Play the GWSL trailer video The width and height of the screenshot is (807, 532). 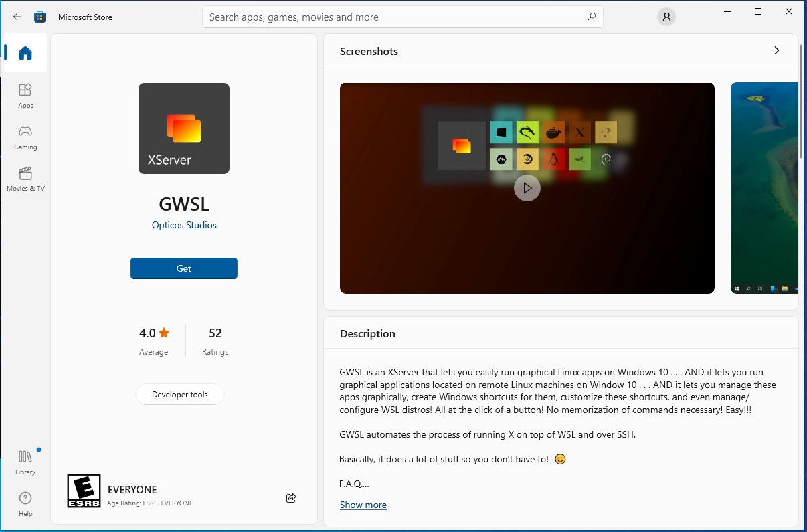(x=527, y=188)
